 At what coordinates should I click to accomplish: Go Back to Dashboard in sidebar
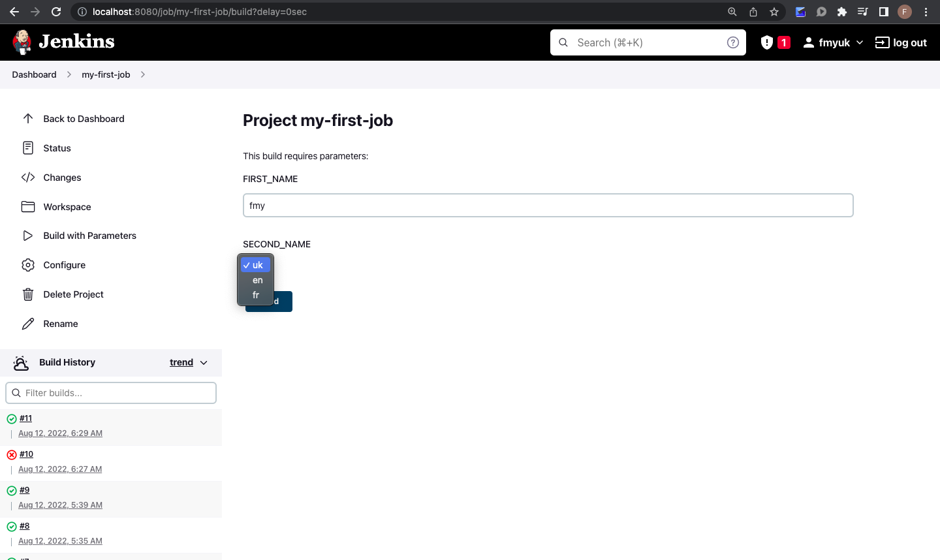click(x=84, y=119)
